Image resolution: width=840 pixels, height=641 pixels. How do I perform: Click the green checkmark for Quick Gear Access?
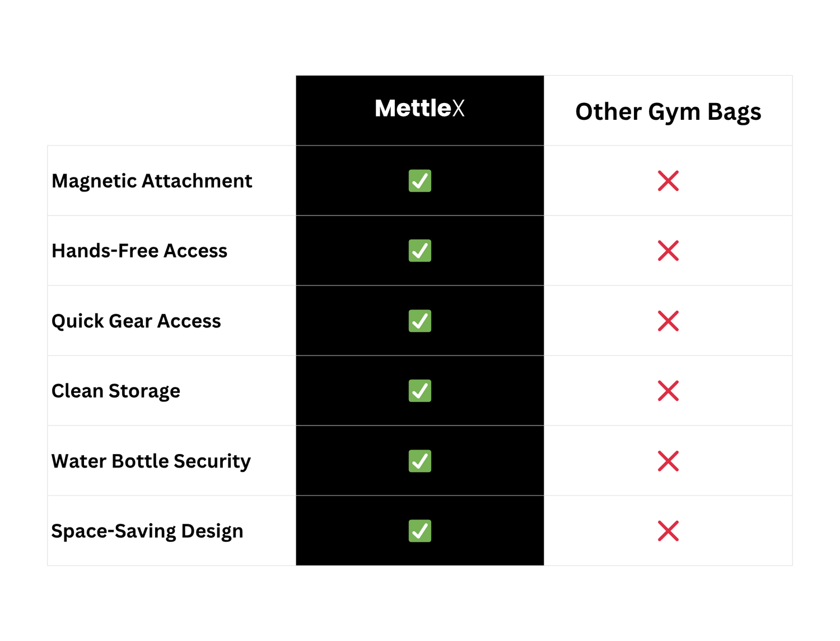point(420,321)
